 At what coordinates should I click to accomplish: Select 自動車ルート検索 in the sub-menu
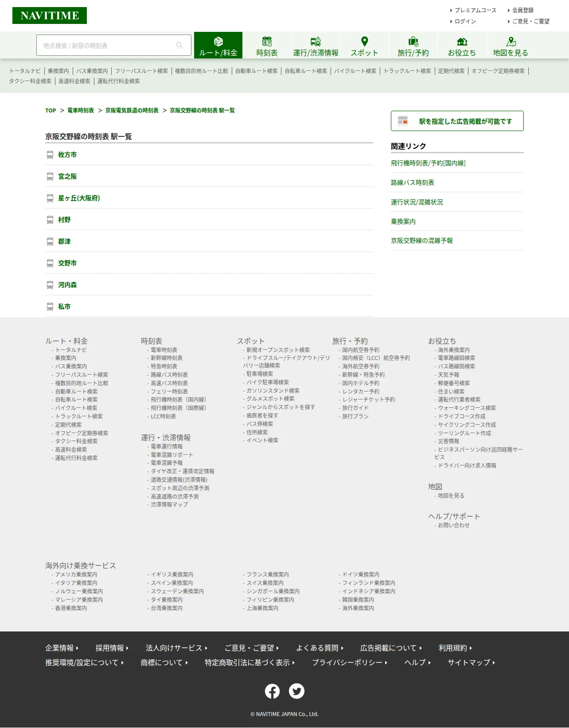click(x=257, y=71)
